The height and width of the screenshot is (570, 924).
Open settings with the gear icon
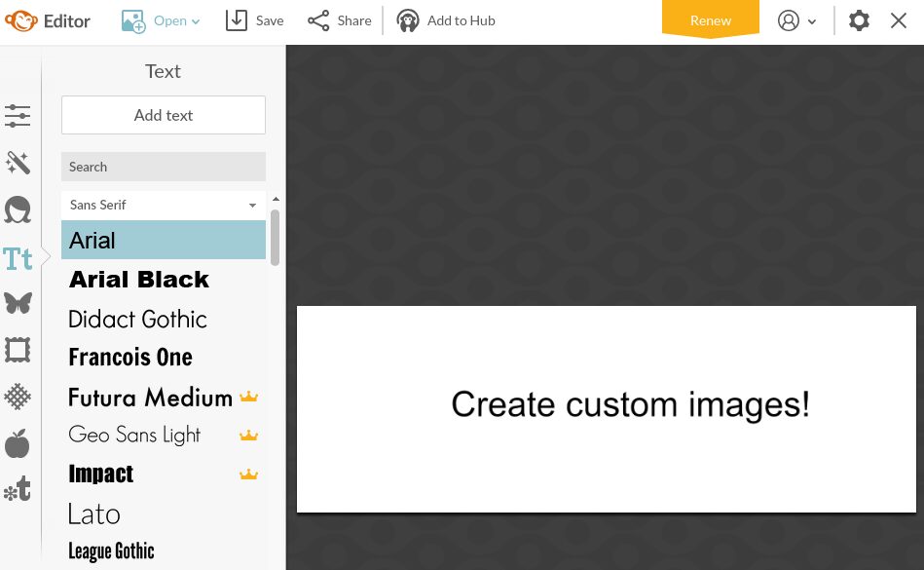tap(859, 20)
